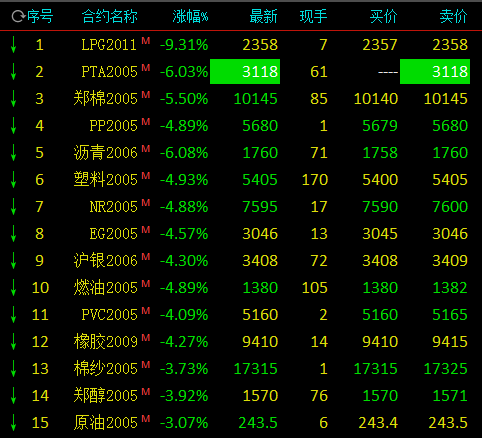This screenshot has height=438, width=482.
Task: Select the 郑醇2005 contract name
Action: click(x=106, y=396)
